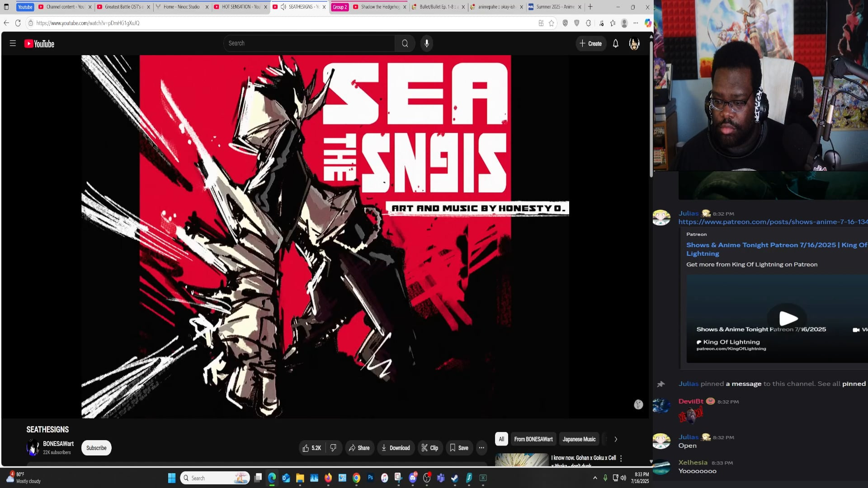Open the SEATHESIGNS video thumbnail frame
The width and height of the screenshot is (868, 488).
pos(325,236)
